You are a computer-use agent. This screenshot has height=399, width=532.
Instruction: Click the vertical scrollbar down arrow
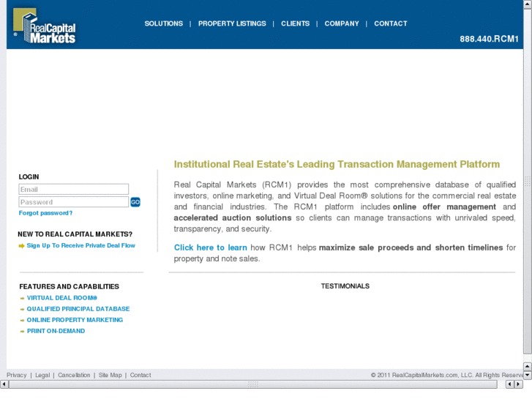pyautogui.click(x=528, y=376)
